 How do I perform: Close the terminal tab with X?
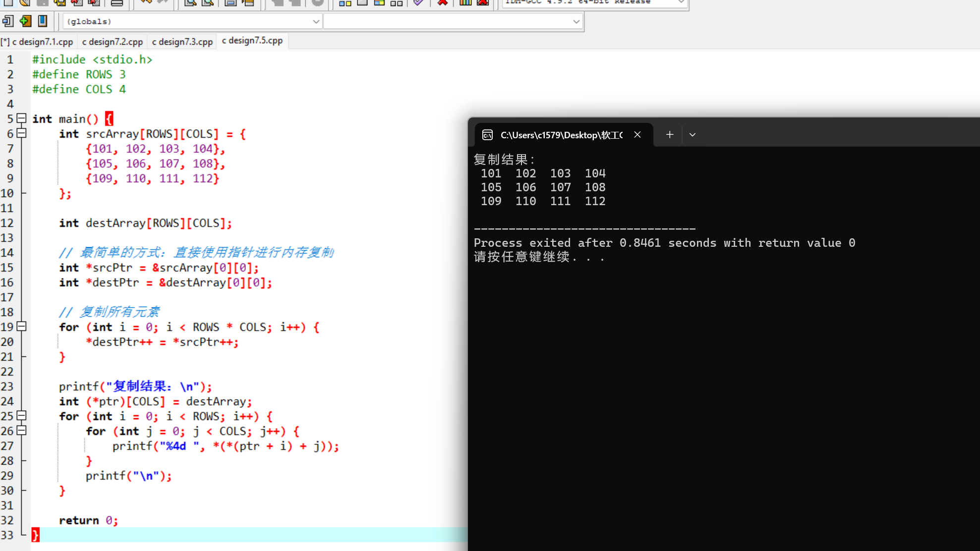pyautogui.click(x=637, y=135)
